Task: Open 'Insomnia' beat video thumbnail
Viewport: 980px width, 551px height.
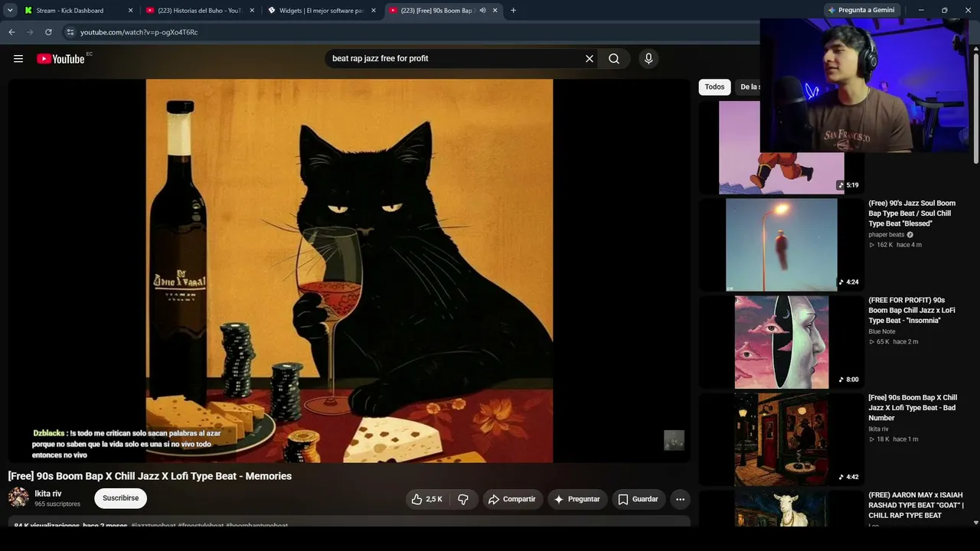Action: 782,342
